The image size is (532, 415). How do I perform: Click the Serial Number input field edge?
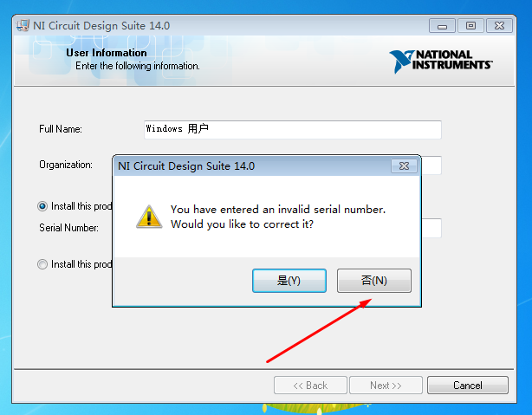[x=431, y=228]
